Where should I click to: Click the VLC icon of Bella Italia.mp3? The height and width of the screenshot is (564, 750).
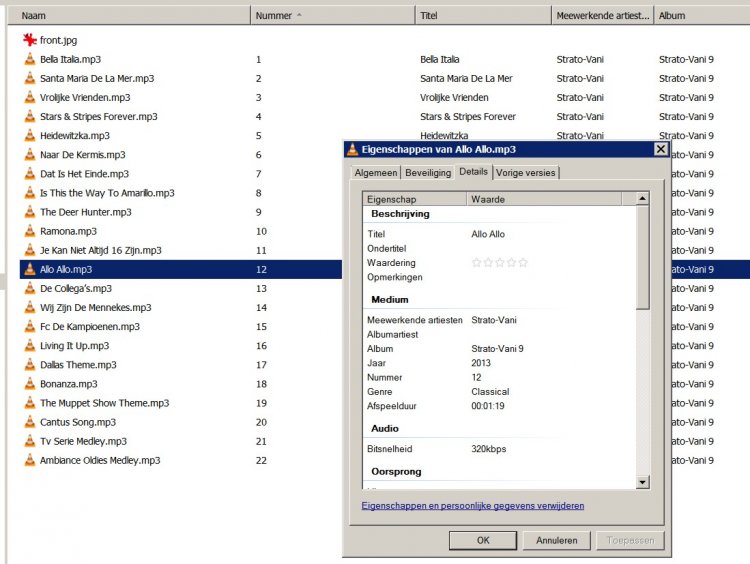pos(29,59)
